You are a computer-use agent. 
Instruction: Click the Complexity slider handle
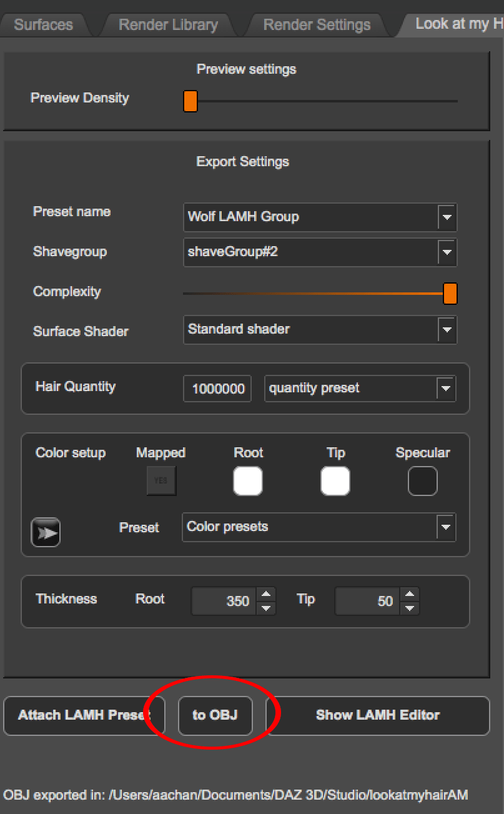450,293
